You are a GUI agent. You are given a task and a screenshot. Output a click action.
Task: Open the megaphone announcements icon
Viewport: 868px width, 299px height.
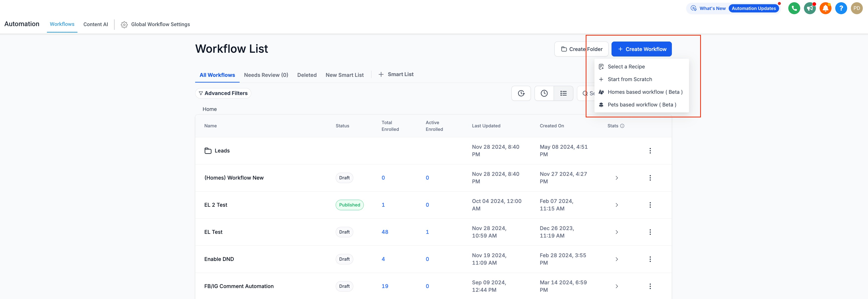click(x=809, y=8)
